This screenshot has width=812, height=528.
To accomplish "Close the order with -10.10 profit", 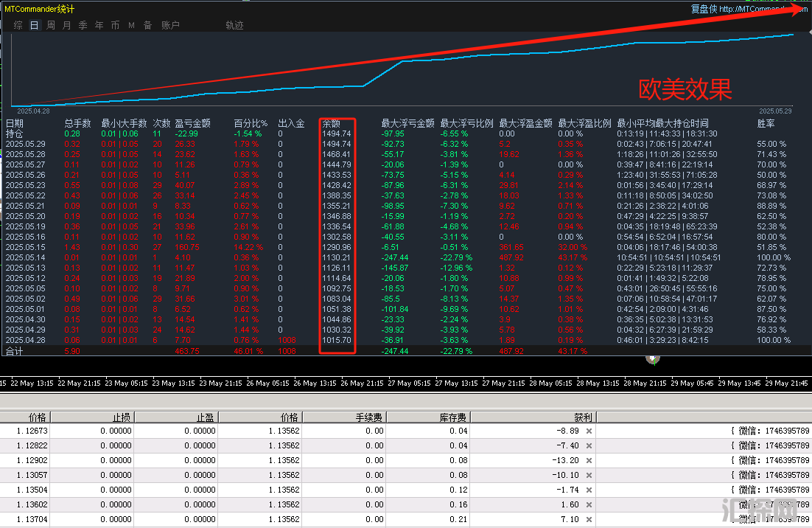I will click(x=589, y=475).
